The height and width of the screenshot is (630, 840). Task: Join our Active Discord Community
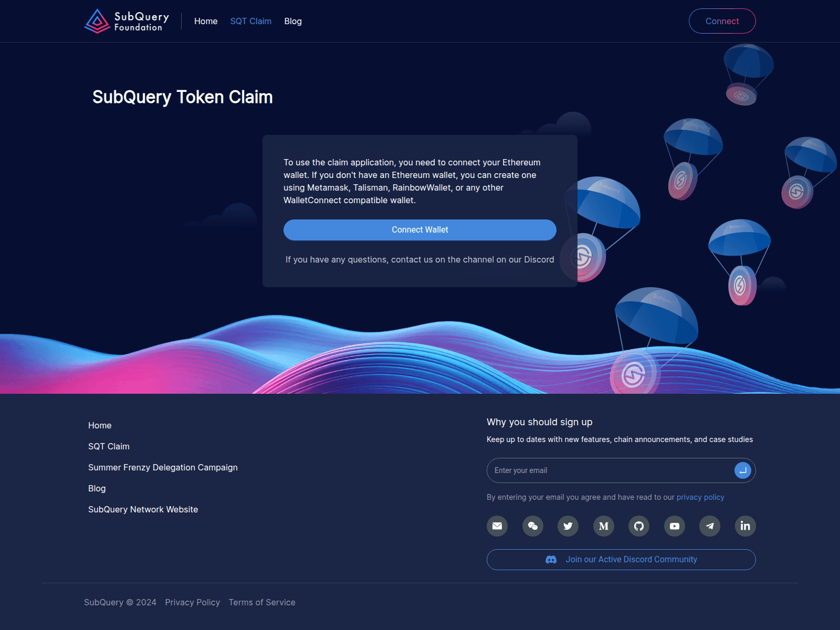pos(621,560)
